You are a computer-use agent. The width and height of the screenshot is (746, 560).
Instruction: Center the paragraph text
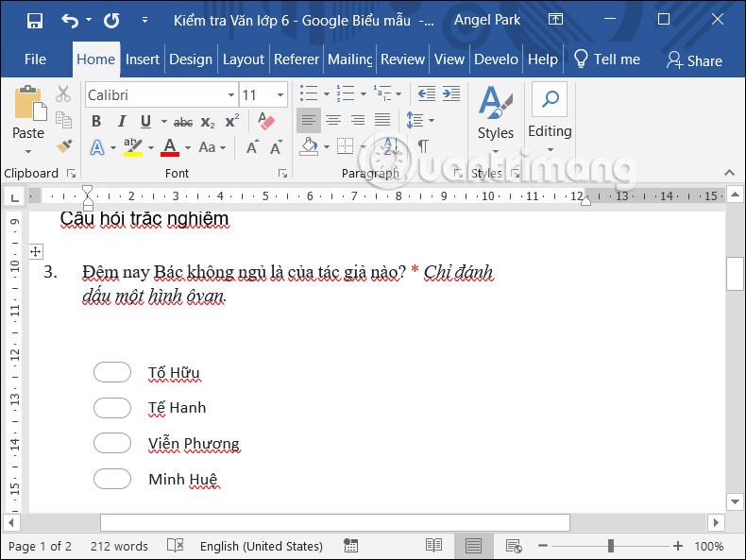[x=333, y=120]
